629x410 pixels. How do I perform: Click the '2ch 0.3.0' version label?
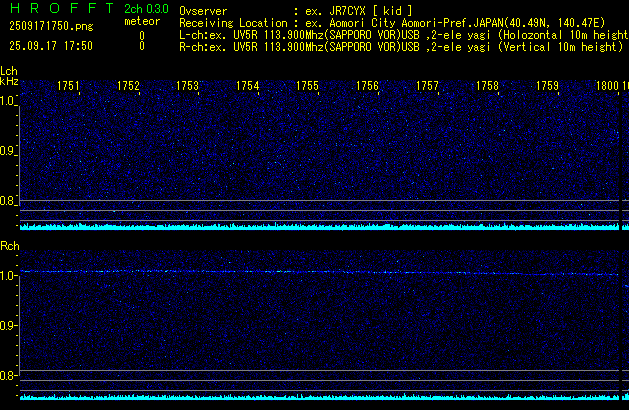tap(146, 9)
